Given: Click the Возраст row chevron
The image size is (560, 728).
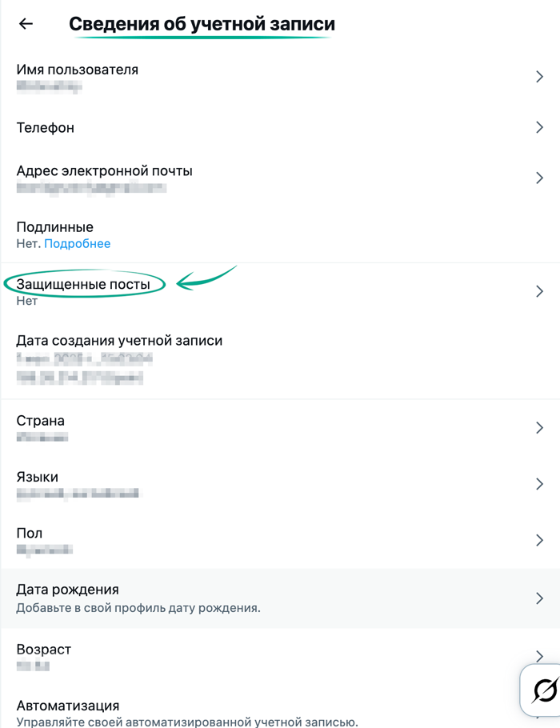Looking at the screenshot, I should click(x=540, y=655).
